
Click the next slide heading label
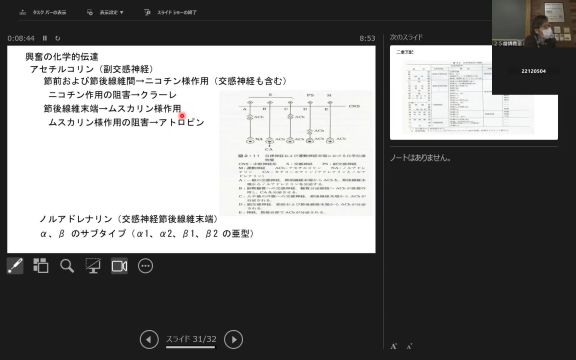(406, 37)
